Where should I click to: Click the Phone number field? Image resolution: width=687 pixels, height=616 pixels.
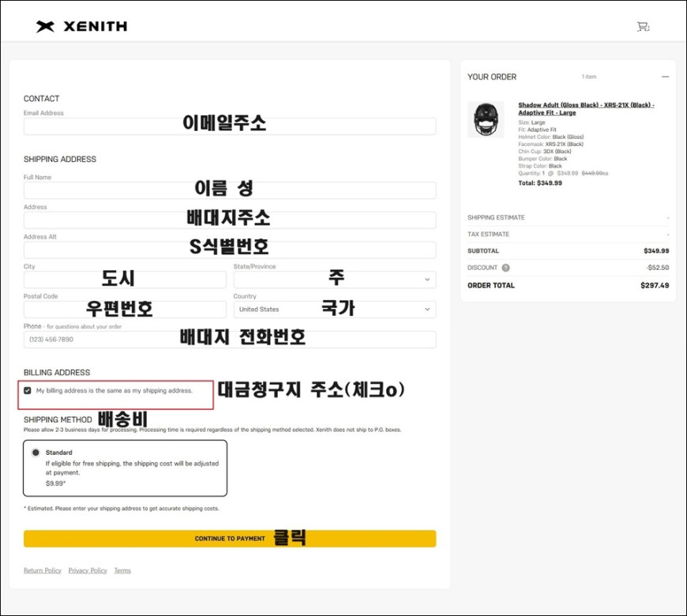[230, 340]
